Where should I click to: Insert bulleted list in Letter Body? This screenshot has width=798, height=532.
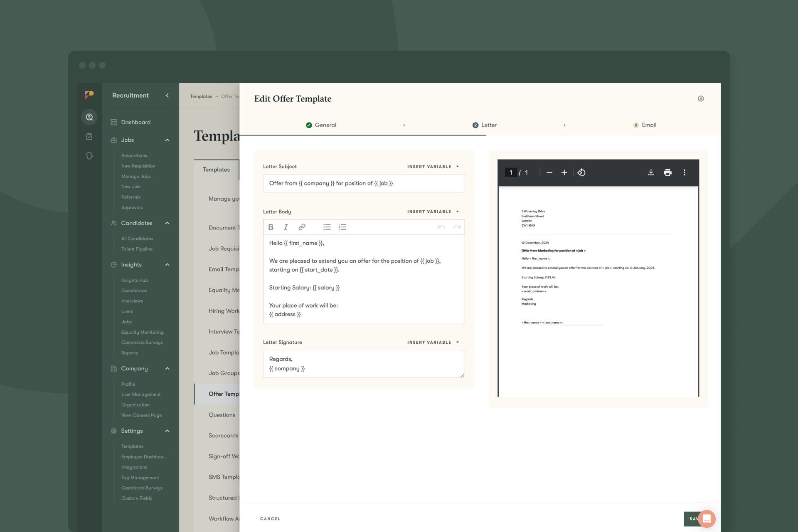coord(327,227)
